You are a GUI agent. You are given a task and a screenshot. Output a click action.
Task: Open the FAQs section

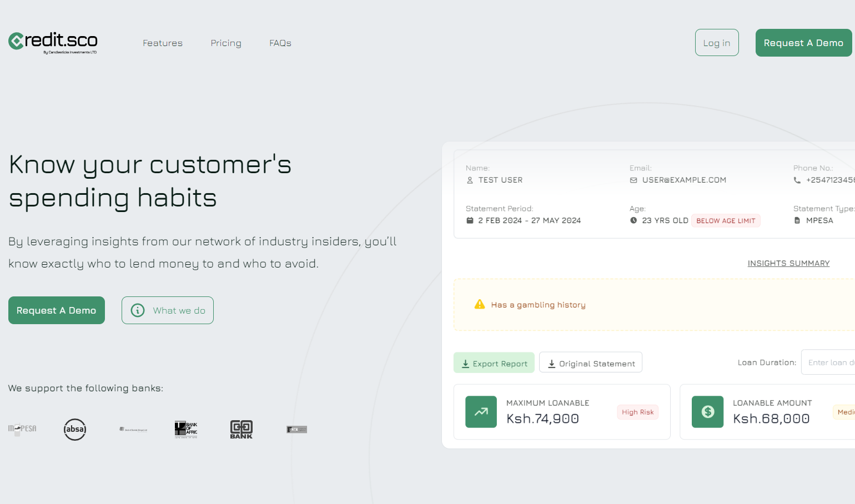(x=280, y=43)
